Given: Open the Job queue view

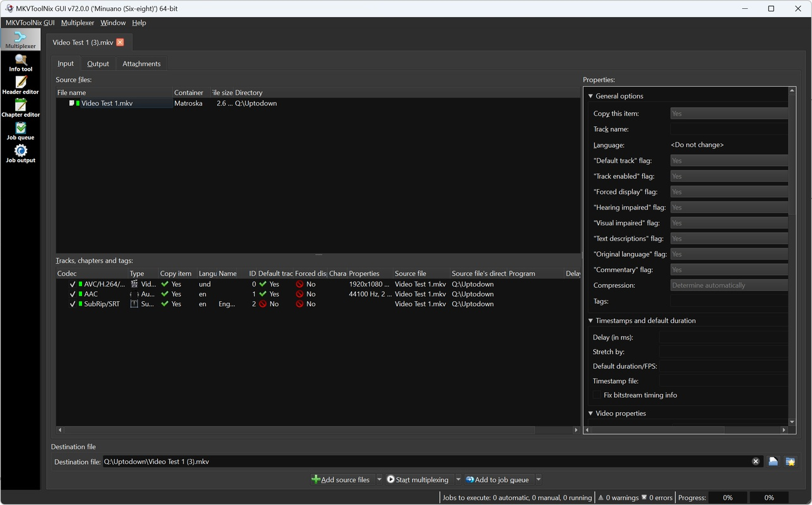Looking at the screenshot, I should coord(20,131).
